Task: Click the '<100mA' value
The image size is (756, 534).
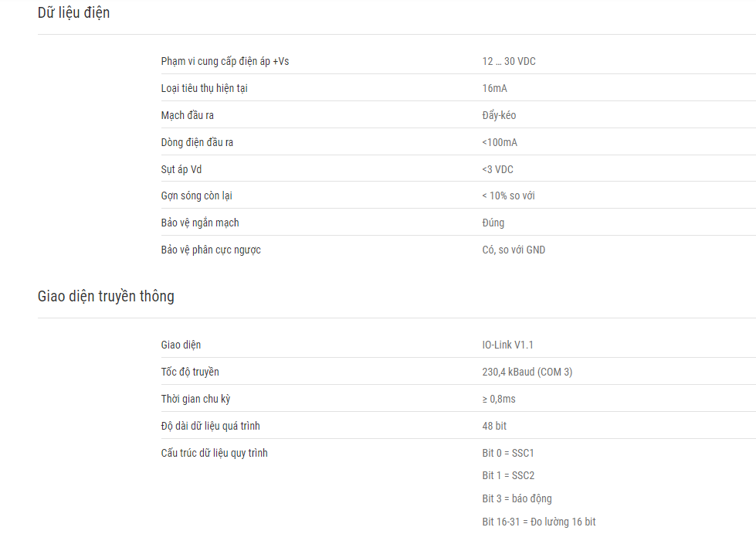Action: click(x=500, y=142)
